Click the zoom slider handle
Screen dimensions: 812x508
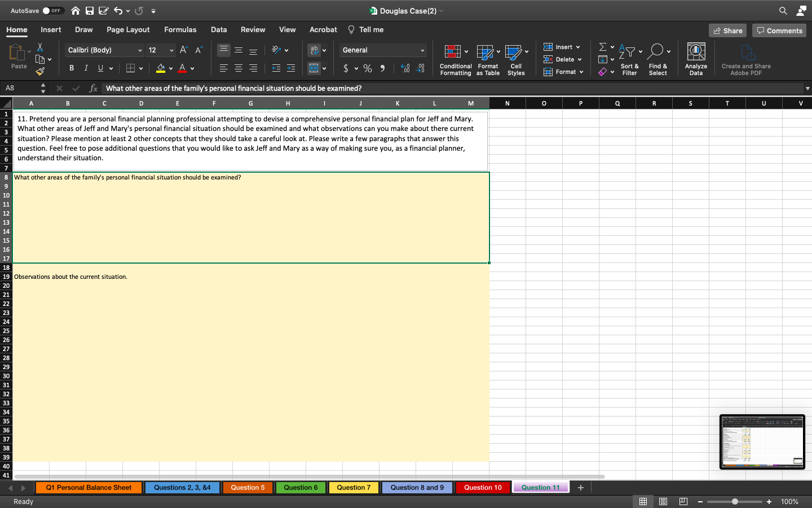pyautogui.click(x=735, y=502)
